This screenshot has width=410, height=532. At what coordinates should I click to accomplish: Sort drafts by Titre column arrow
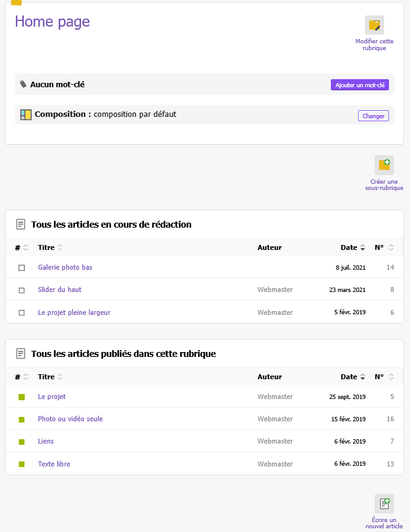point(60,247)
